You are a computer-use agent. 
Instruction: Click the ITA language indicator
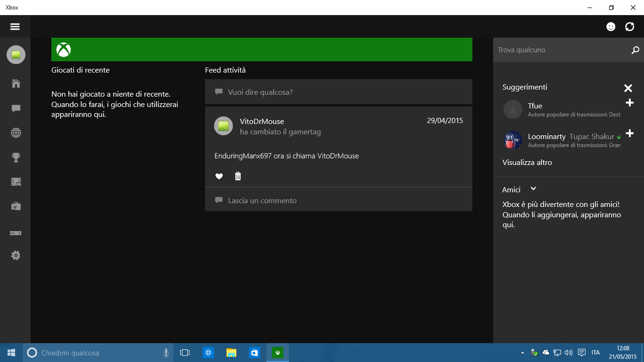click(x=595, y=353)
